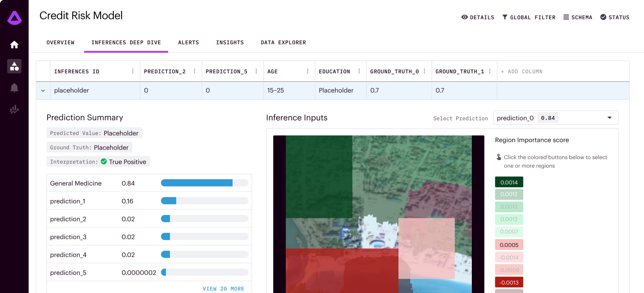Open the INFERENCES ID column options menu
644x293 pixels.
tap(133, 71)
